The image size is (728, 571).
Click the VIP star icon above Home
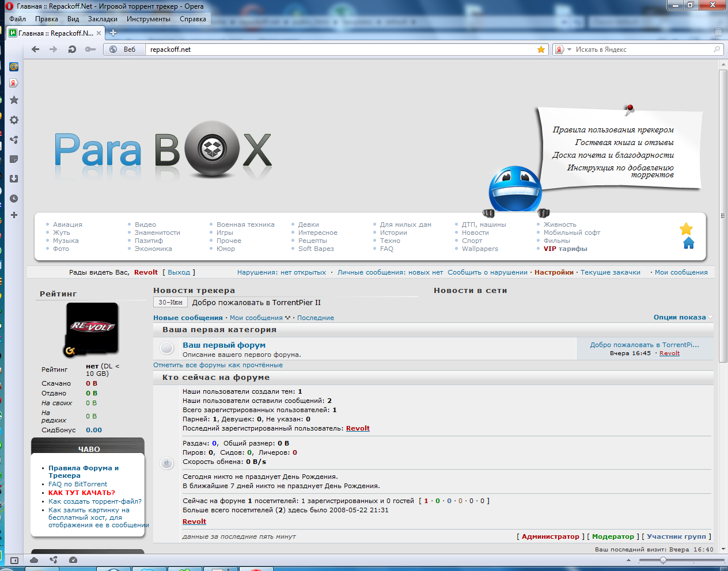pyautogui.click(x=687, y=229)
